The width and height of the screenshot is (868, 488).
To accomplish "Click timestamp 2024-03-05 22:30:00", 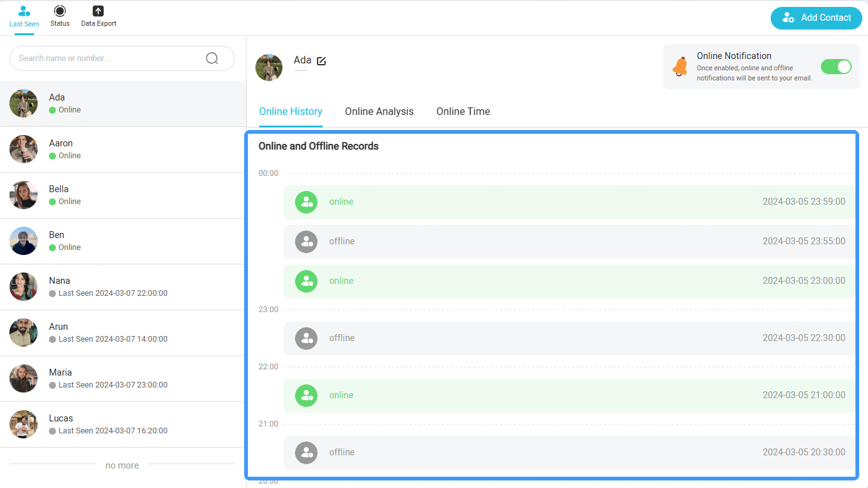I will tap(804, 338).
